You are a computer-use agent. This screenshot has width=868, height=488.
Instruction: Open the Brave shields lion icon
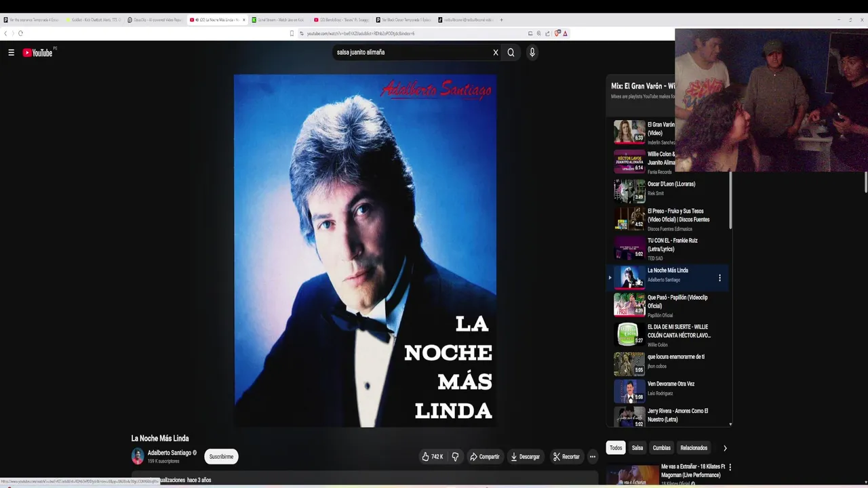557,33
